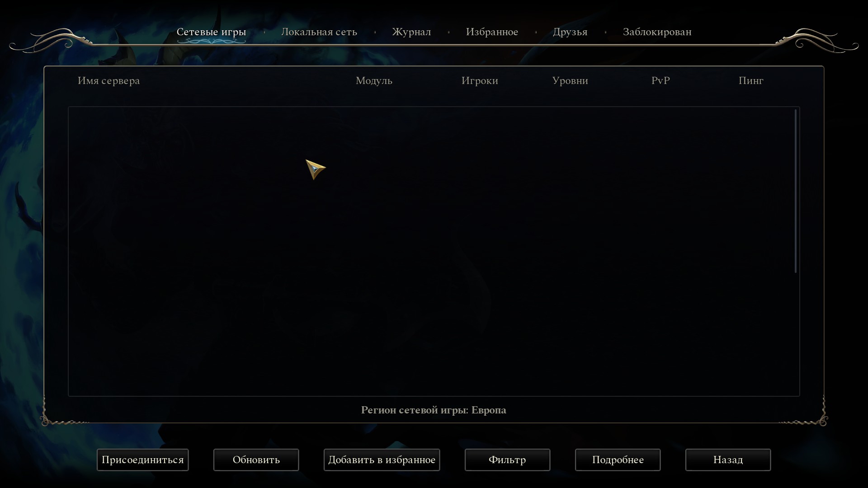Screen dimensions: 868x488
Task: Switch to the Заблокирован tab
Action: click(x=657, y=32)
